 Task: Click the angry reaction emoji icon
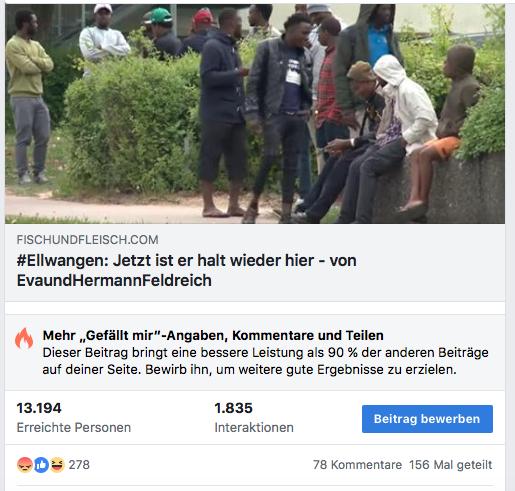click(x=25, y=465)
